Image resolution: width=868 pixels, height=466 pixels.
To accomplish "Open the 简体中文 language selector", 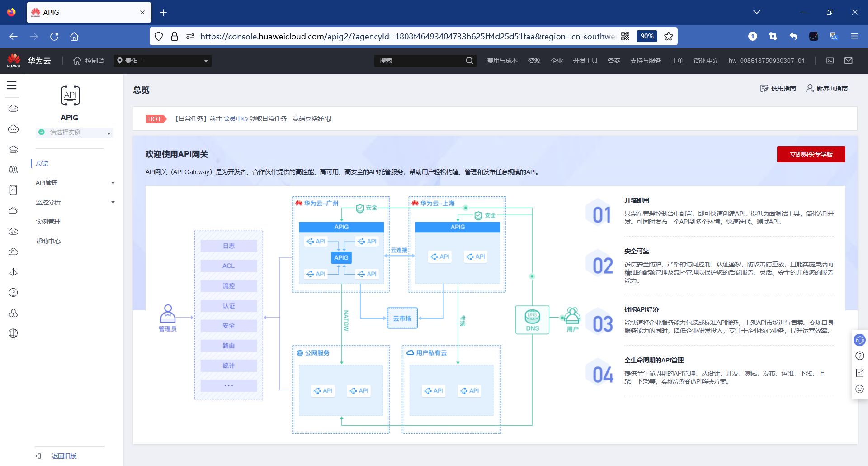I will 706,61.
